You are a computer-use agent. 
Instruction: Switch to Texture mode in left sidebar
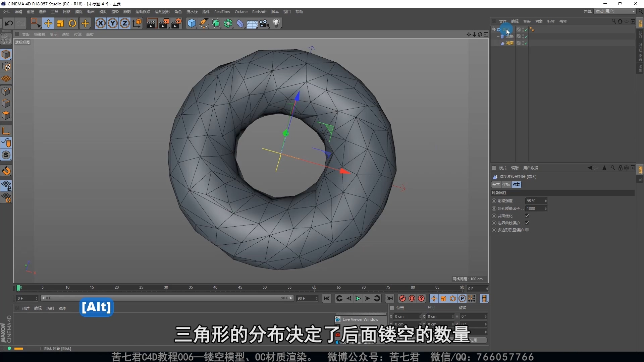(x=6, y=67)
